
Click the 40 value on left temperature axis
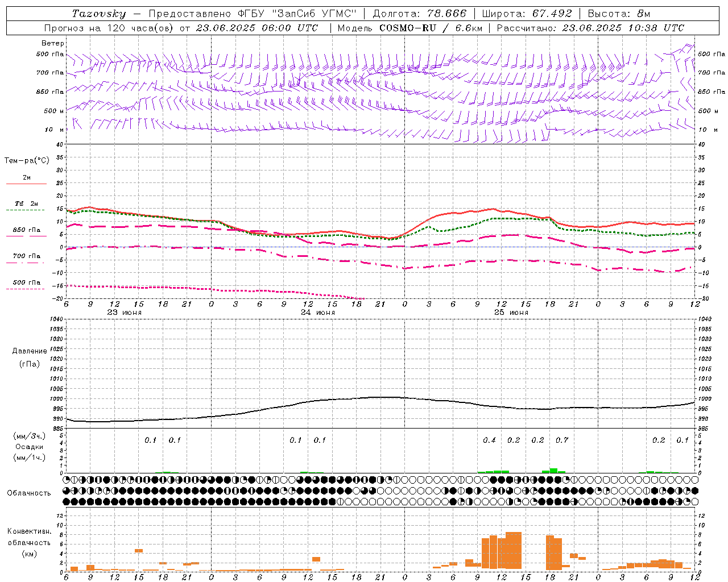click(59, 144)
